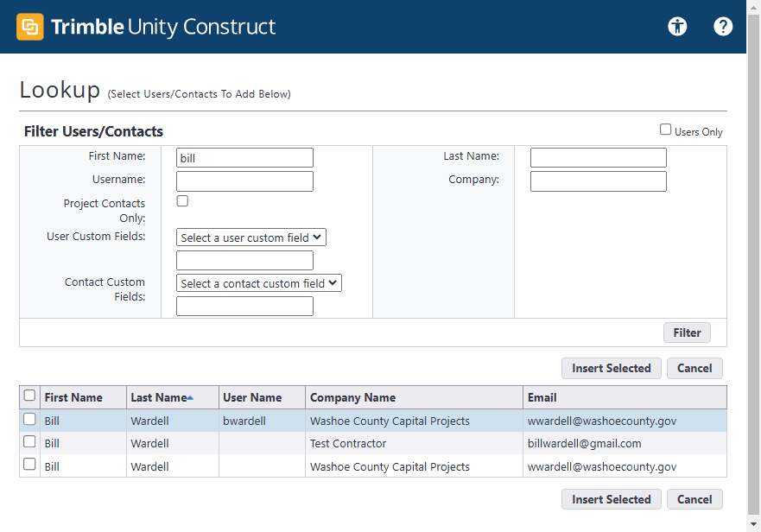Viewport: 761px width, 532px height.
Task: Click the Trimble Unity Construct logo icon
Action: (x=30, y=26)
